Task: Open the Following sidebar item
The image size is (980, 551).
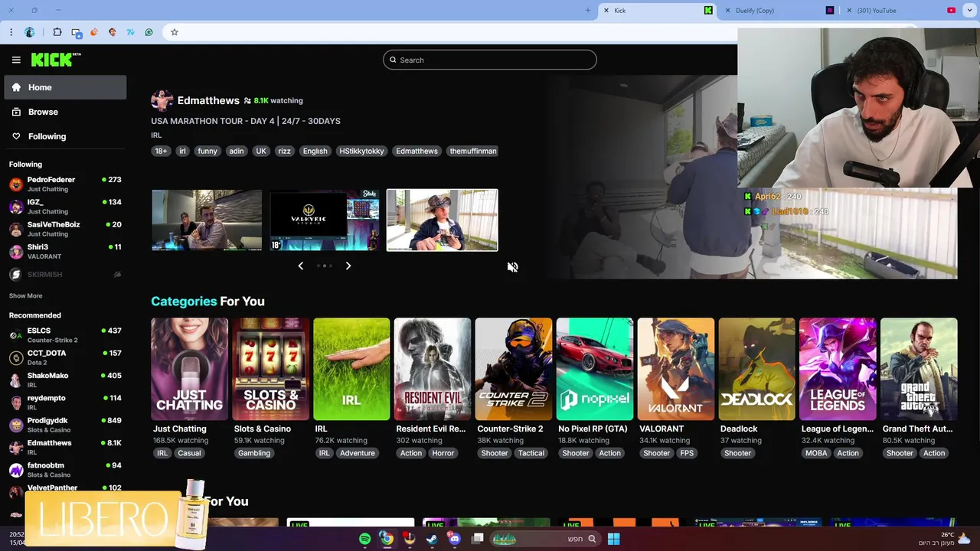Action: (65, 136)
